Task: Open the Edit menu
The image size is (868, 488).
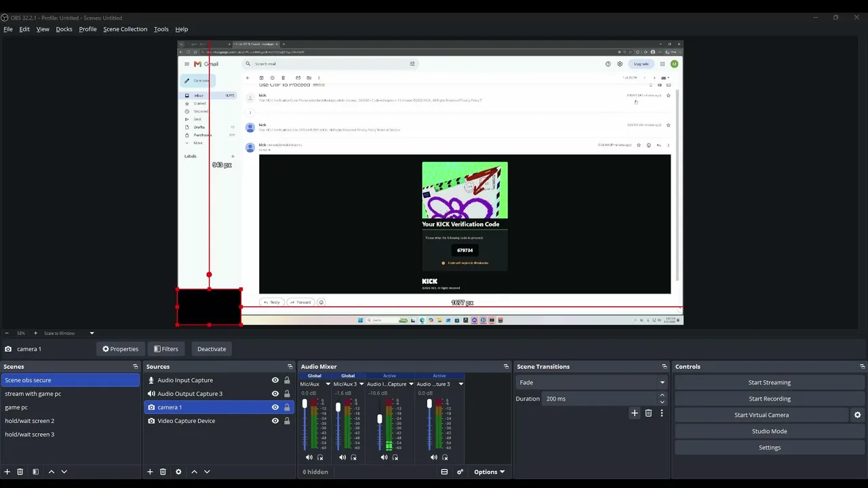Action: coord(24,29)
